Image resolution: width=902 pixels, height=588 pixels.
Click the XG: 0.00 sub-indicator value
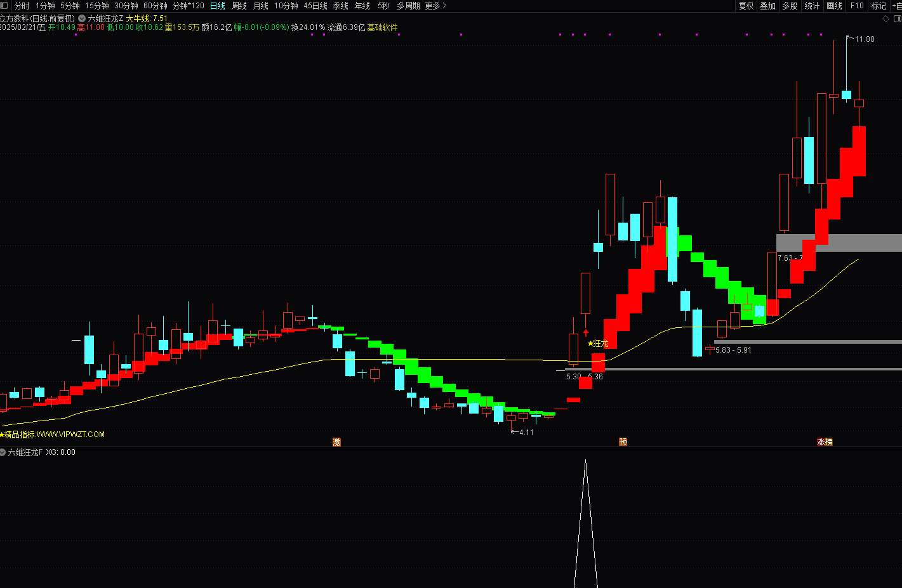61,452
